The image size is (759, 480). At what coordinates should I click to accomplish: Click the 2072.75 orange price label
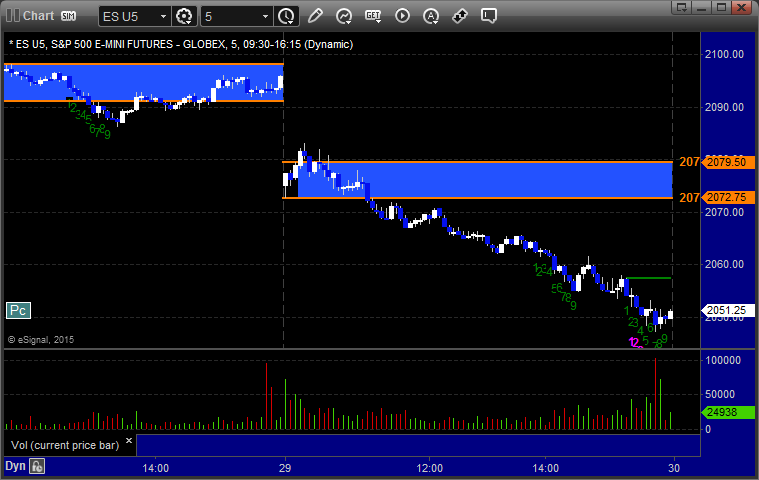click(x=728, y=197)
